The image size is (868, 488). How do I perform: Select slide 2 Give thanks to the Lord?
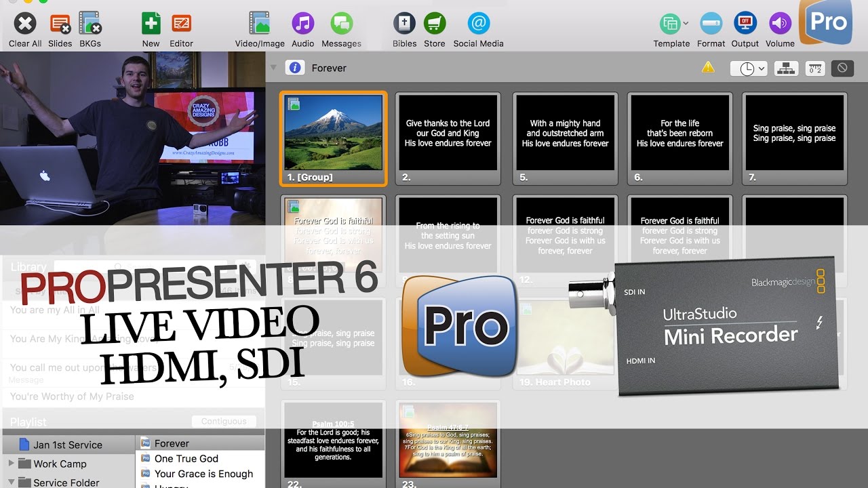point(448,138)
